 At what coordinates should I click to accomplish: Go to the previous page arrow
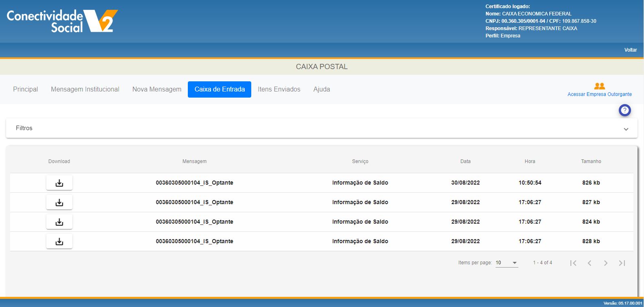coord(590,263)
